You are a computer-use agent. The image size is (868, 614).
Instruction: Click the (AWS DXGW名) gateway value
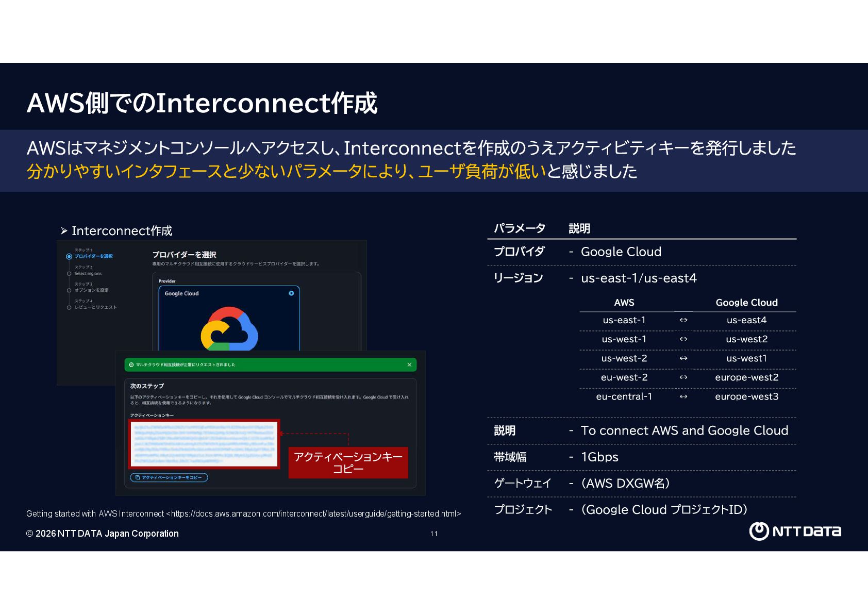(625, 483)
